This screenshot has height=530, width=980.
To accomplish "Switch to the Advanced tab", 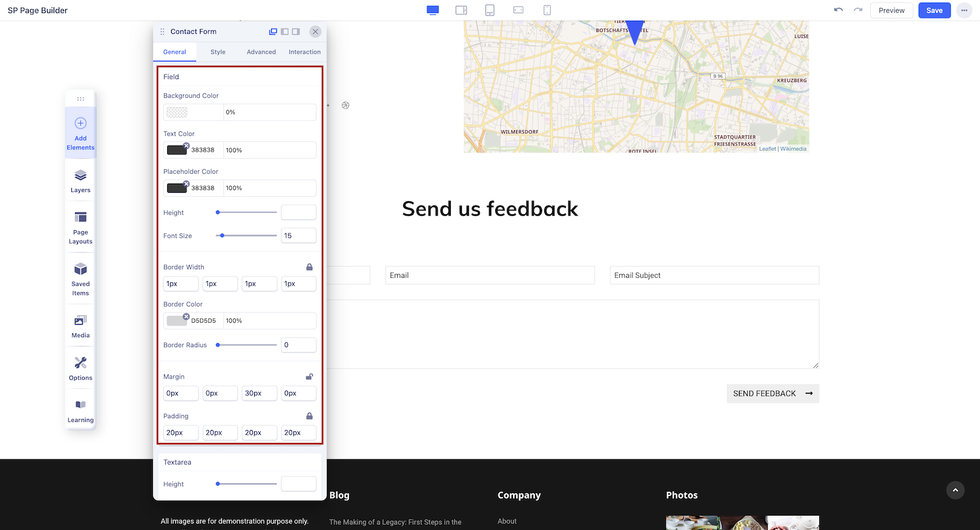I will (x=261, y=52).
